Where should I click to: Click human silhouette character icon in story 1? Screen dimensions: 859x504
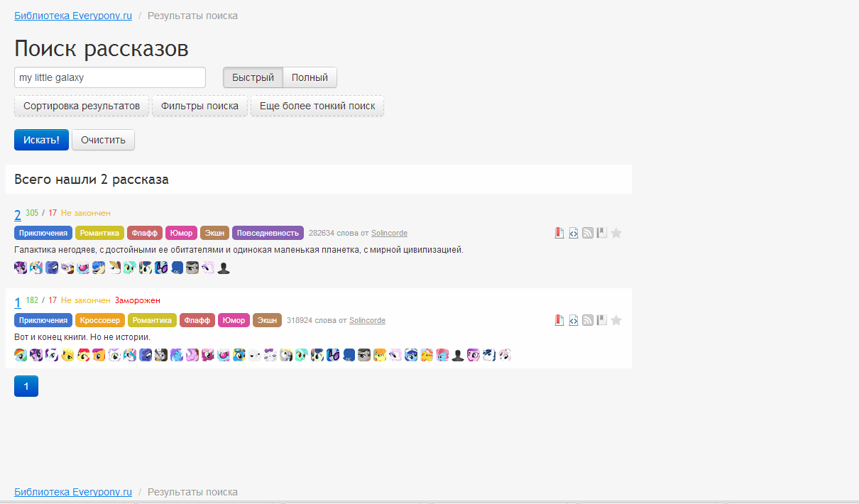(458, 355)
